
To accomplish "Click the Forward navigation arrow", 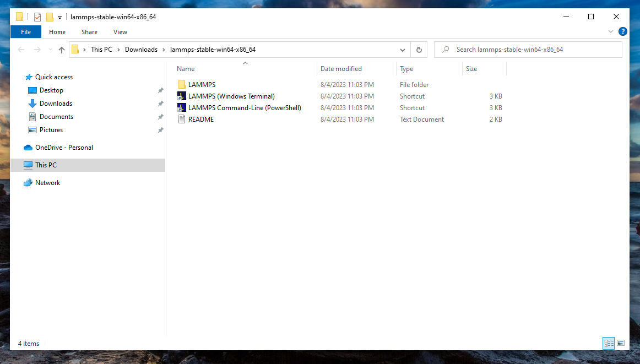I will [x=37, y=50].
